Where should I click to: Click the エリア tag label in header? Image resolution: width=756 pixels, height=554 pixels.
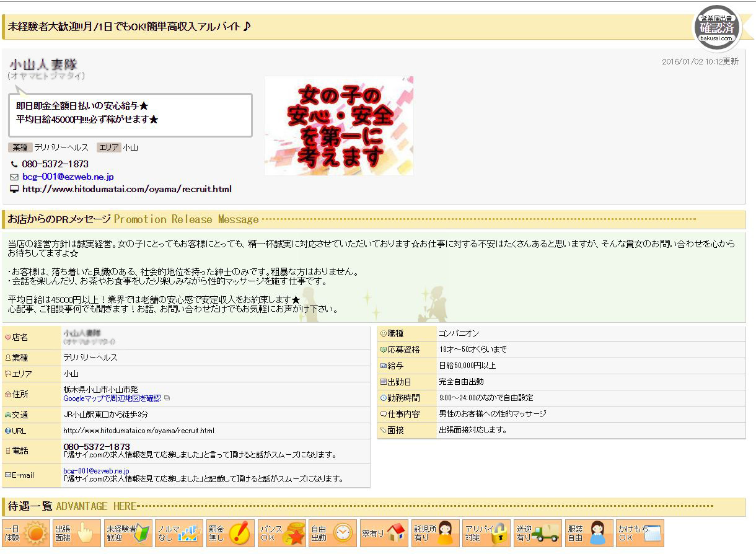point(109,147)
